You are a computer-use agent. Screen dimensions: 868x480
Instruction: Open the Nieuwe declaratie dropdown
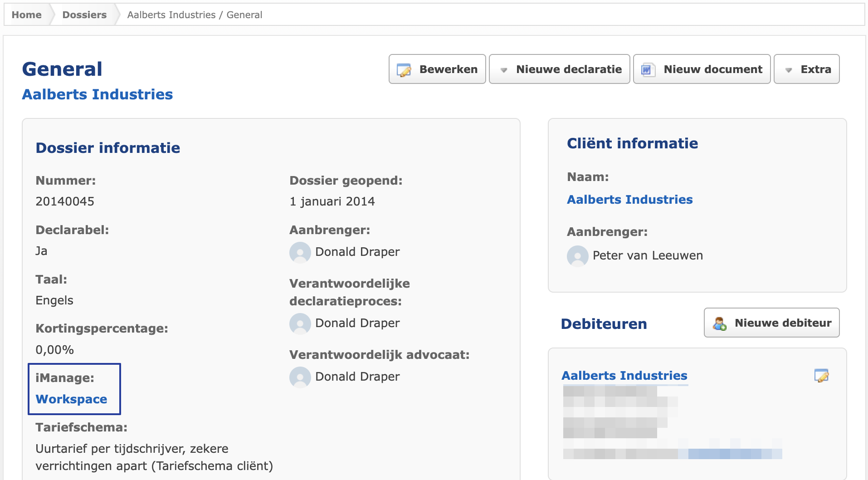pos(559,69)
